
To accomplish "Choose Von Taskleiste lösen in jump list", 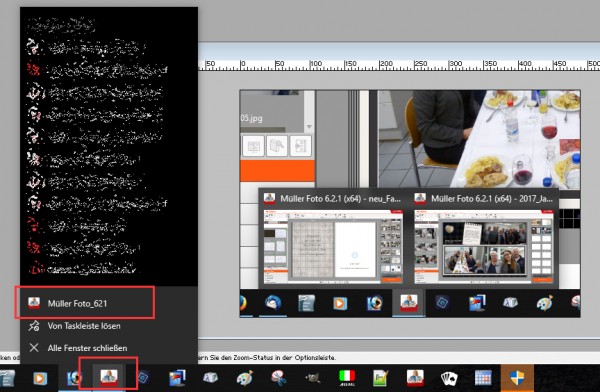I will tap(84, 326).
